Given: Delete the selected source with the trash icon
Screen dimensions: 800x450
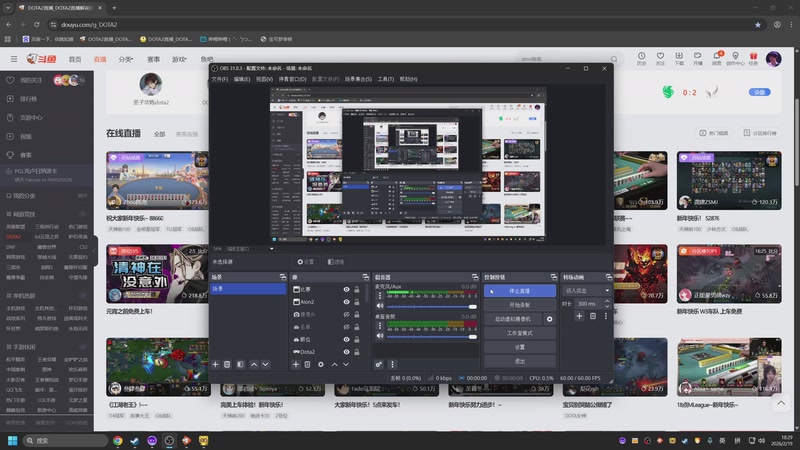Looking at the screenshot, I should tap(308, 364).
